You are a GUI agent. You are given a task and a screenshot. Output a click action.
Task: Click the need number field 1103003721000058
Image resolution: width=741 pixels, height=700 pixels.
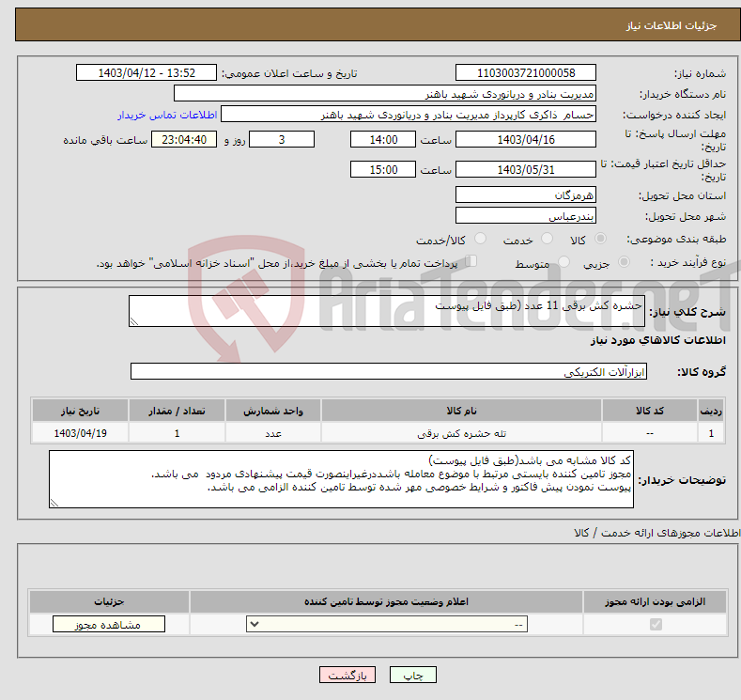tap(526, 72)
